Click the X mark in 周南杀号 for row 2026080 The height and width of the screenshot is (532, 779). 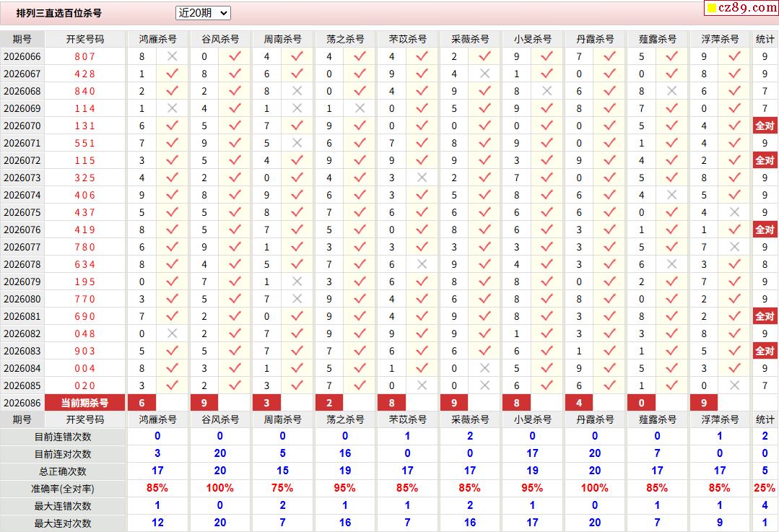[297, 299]
